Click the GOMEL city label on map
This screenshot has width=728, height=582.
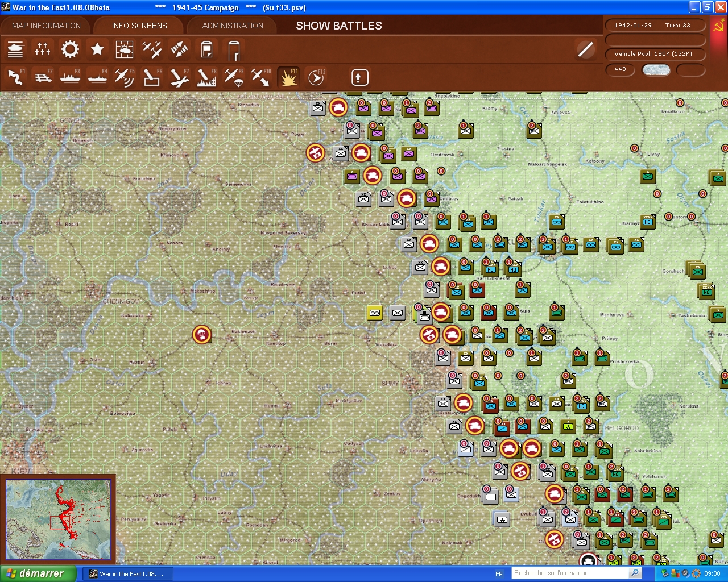tap(69, 120)
